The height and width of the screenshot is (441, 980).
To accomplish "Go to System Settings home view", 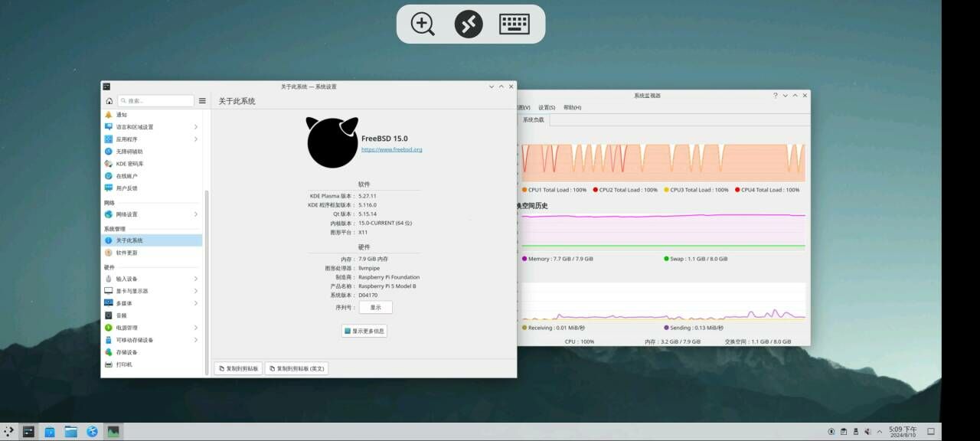I will click(x=109, y=101).
